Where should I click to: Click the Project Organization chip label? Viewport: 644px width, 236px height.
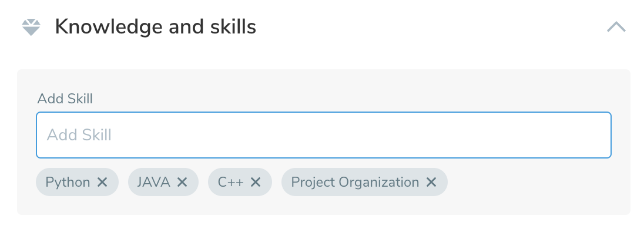pos(355,182)
